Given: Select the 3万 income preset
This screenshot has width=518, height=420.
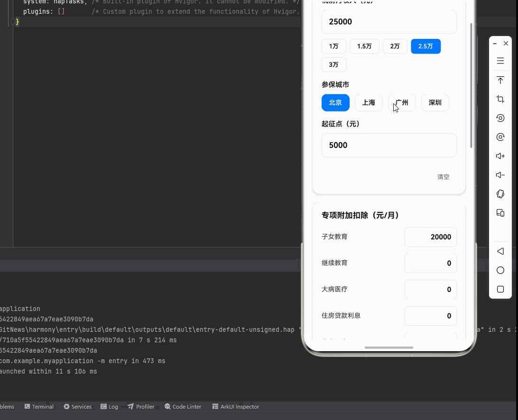Looking at the screenshot, I should point(333,64).
